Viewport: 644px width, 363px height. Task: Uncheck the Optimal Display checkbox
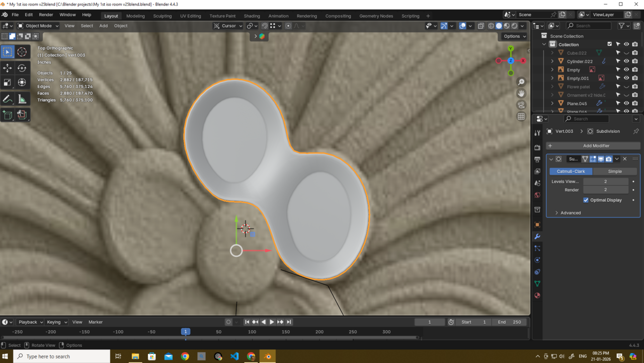[x=586, y=200]
